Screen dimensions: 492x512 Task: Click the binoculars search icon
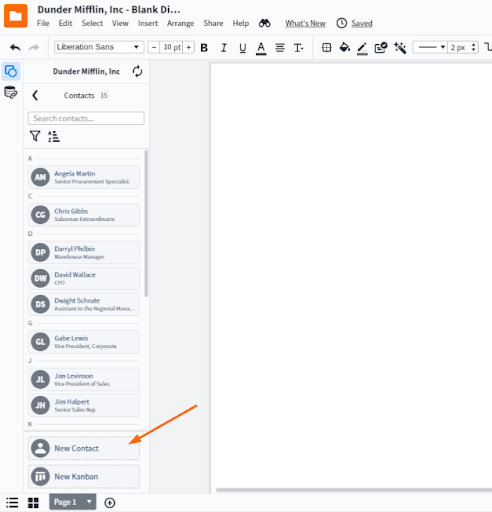[x=265, y=23]
